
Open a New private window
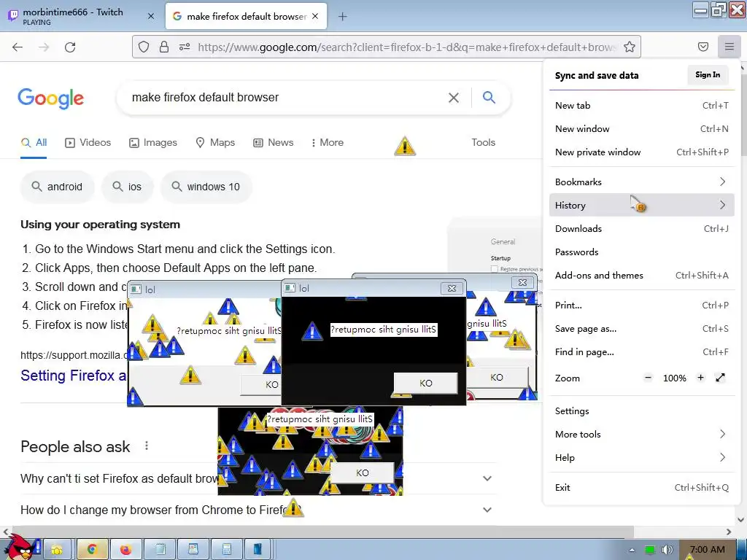tap(641, 152)
